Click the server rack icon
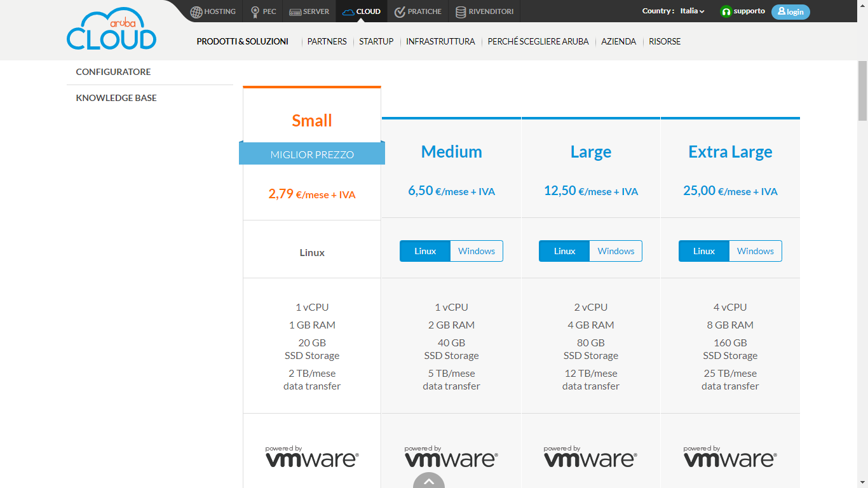868x488 pixels. 295,12
